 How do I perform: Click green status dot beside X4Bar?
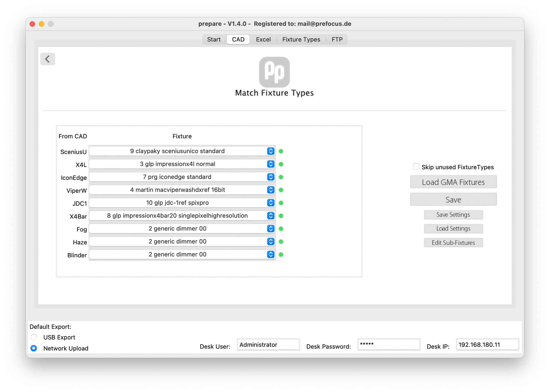(281, 216)
